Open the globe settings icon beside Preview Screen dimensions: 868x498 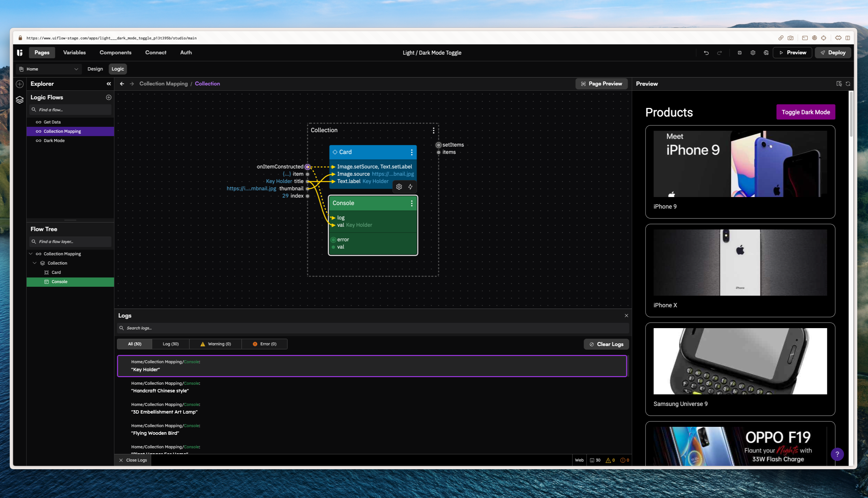(766, 53)
